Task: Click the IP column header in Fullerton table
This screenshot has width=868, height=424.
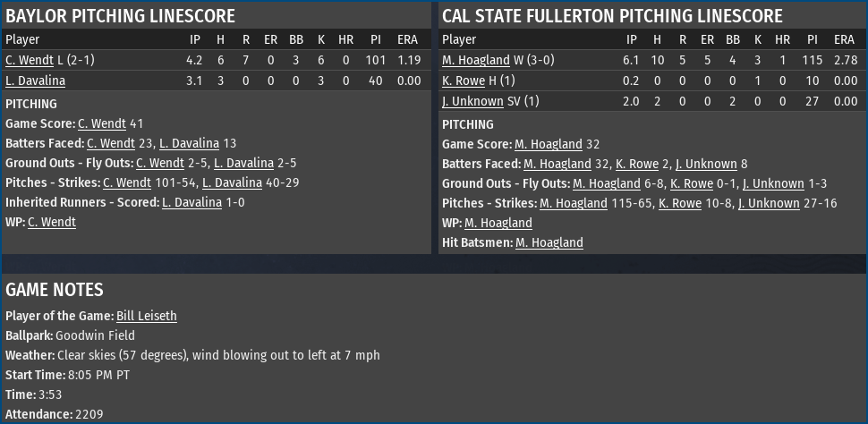Action: 631,39
